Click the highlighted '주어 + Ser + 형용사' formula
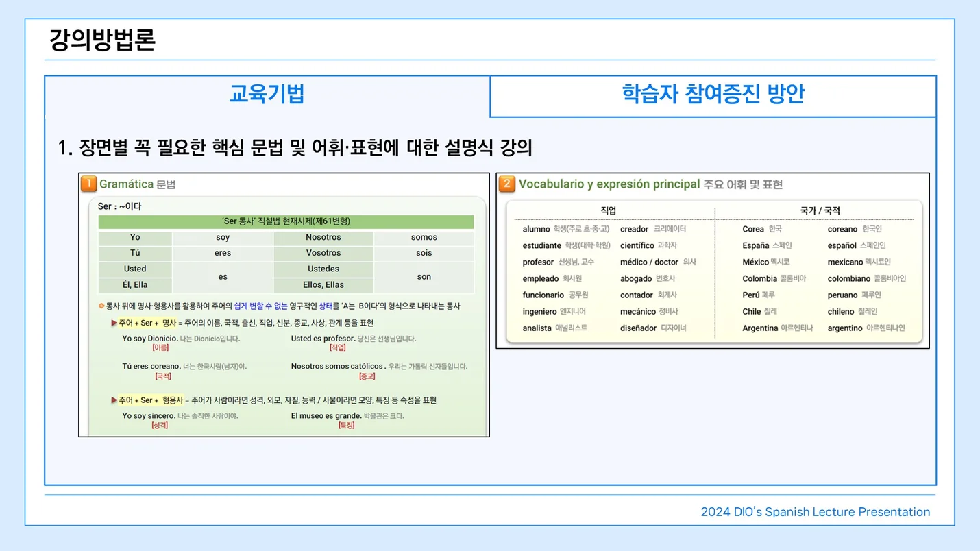 pyautogui.click(x=151, y=400)
